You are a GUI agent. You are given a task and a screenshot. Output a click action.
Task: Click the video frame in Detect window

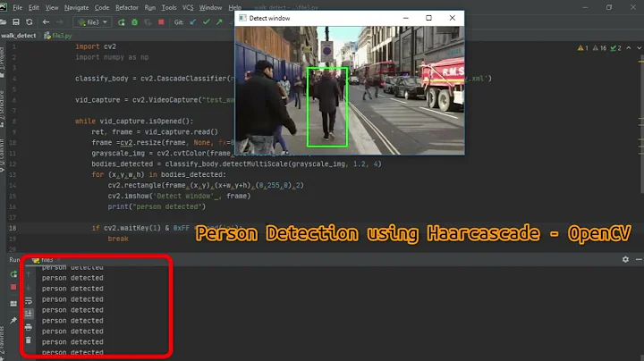click(350, 90)
